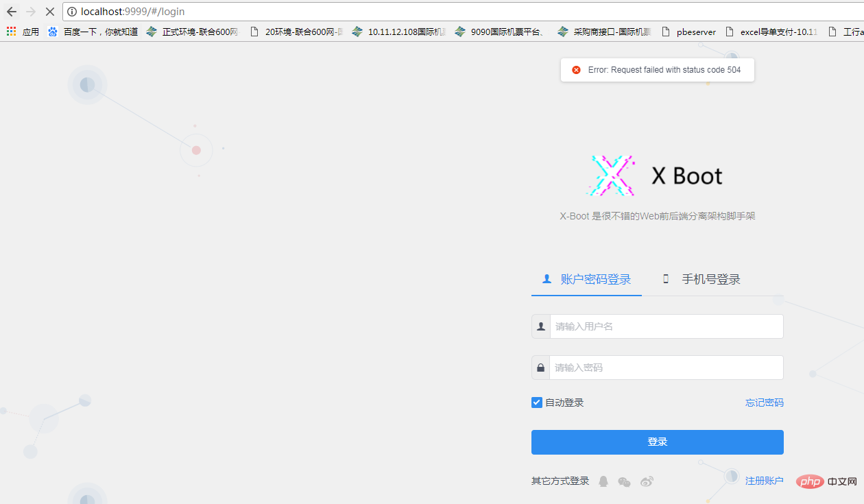Image resolution: width=864 pixels, height=504 pixels.
Task: Go back using the browser back arrow
Action: [x=12, y=12]
